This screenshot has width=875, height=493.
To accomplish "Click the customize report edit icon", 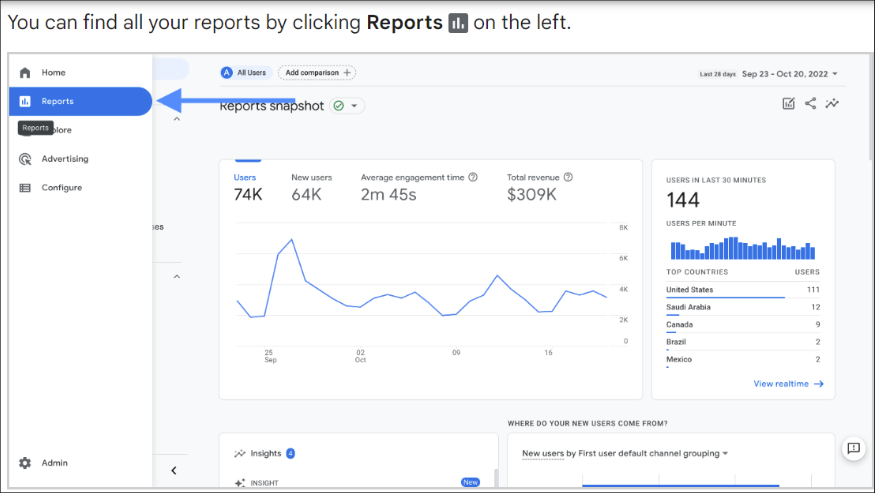I will (789, 103).
